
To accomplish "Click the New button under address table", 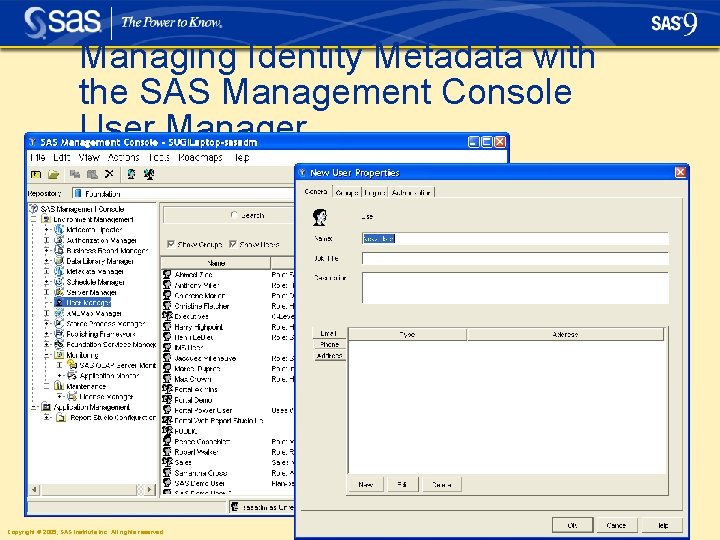I will tap(366, 484).
